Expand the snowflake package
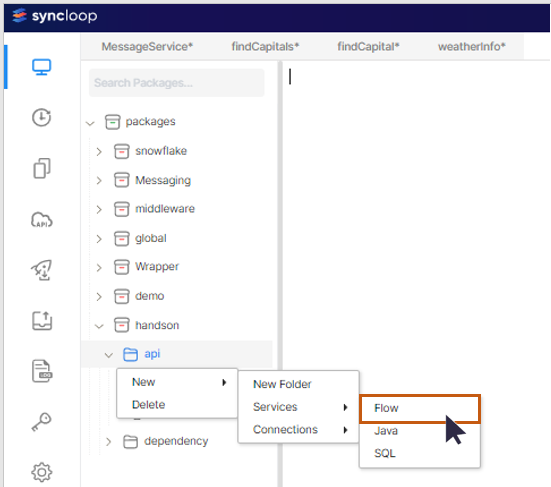The image size is (551, 487). [x=99, y=151]
